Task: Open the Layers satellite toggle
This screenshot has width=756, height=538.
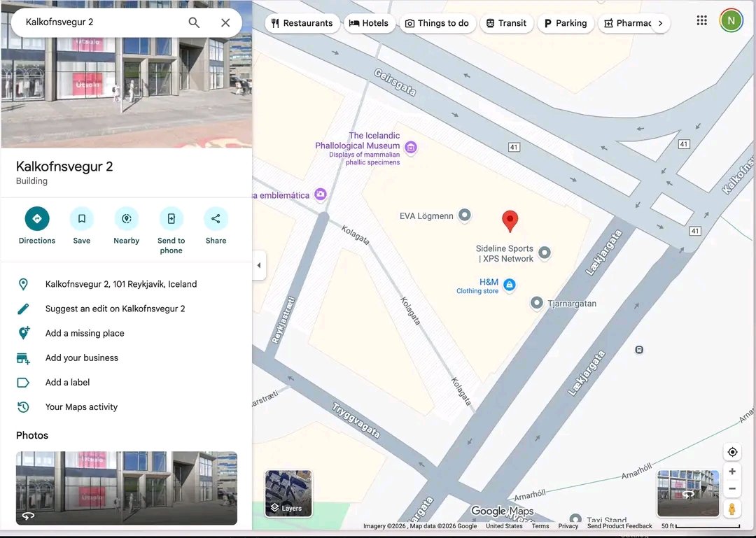Action: pos(289,494)
